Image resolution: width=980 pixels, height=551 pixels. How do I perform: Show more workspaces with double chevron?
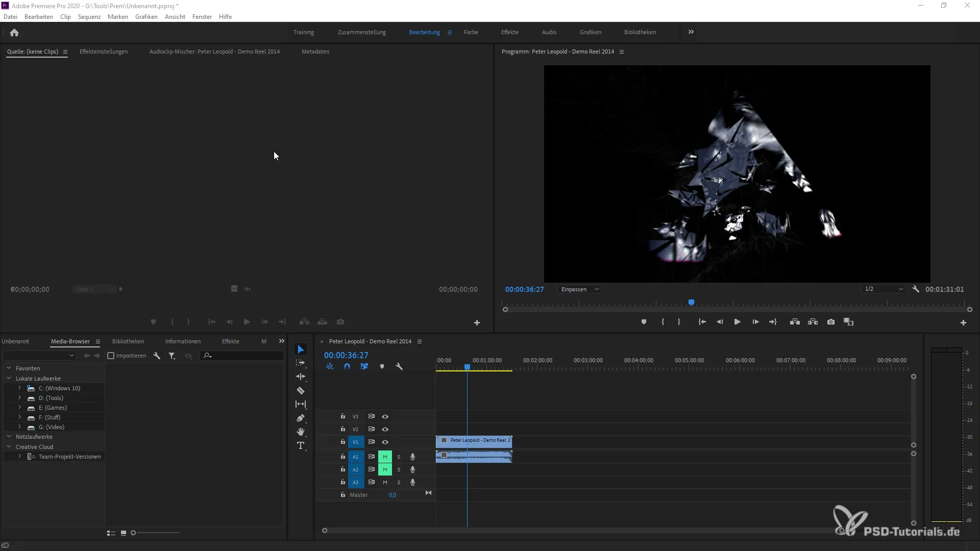coord(691,32)
